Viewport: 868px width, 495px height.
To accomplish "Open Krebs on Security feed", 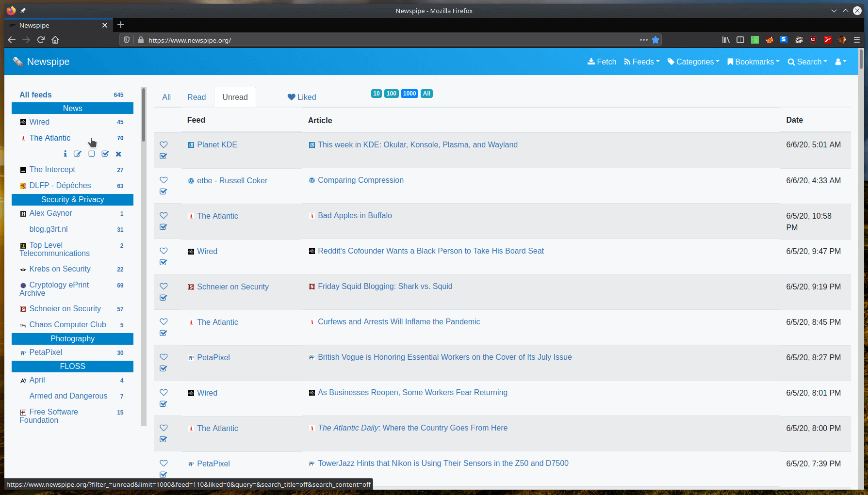I will pyautogui.click(x=60, y=269).
